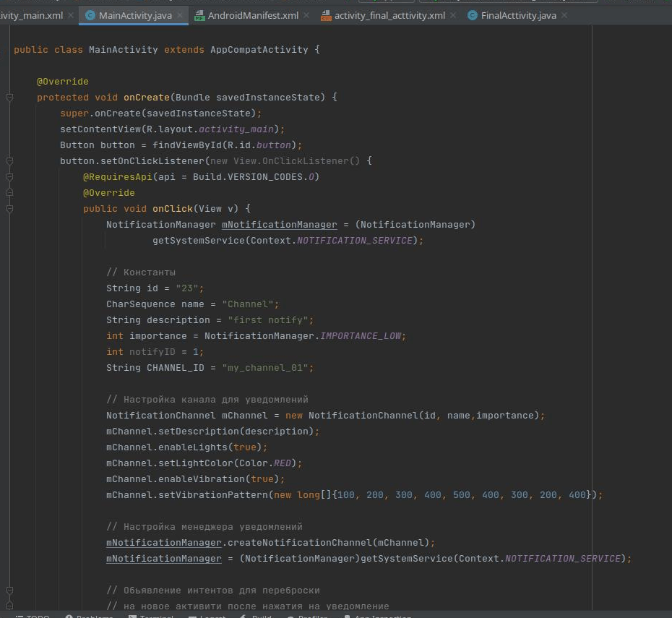Click the mNotificationManager variable declaration
Image resolution: width=672 pixels, height=618 pixels.
279,225
